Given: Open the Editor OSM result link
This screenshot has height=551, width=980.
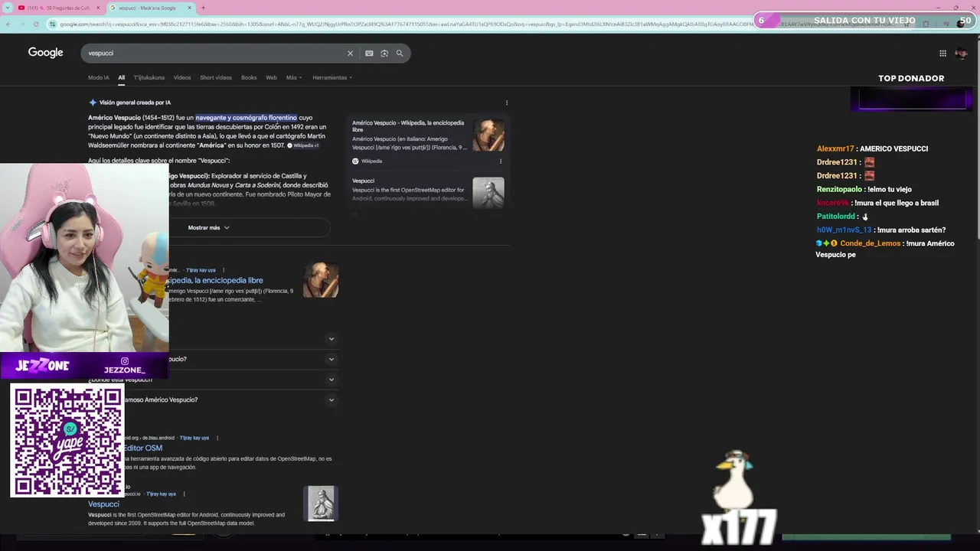Looking at the screenshot, I should click(143, 448).
